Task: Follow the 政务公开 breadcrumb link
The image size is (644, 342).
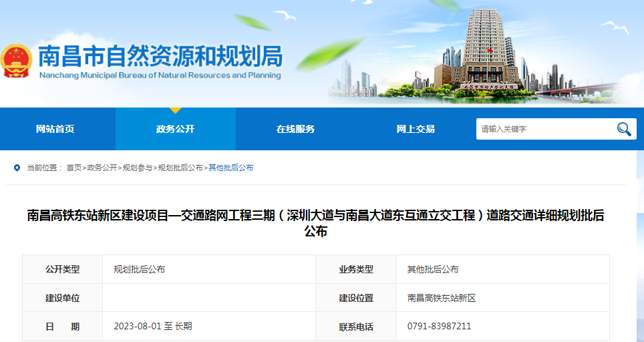Action: tap(102, 168)
